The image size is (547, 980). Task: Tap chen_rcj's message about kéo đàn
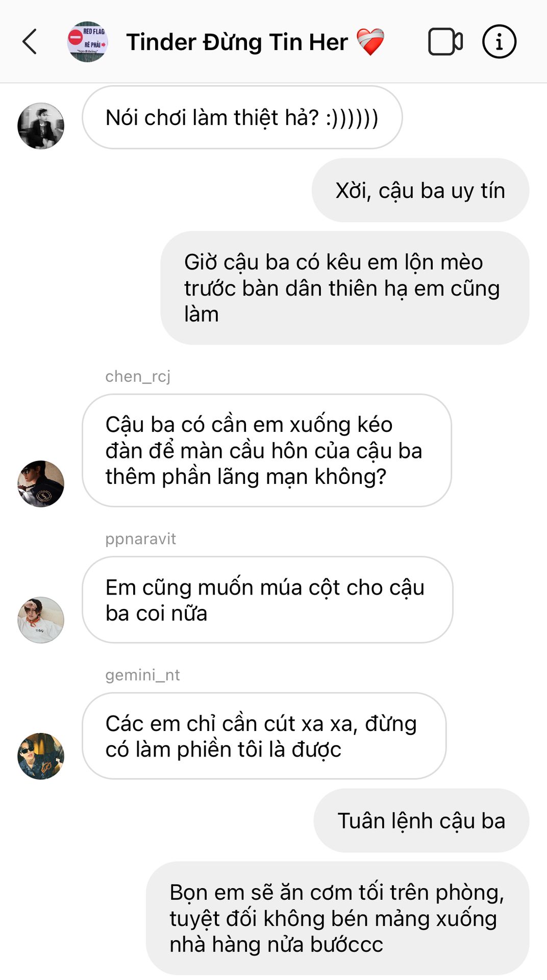tap(267, 450)
